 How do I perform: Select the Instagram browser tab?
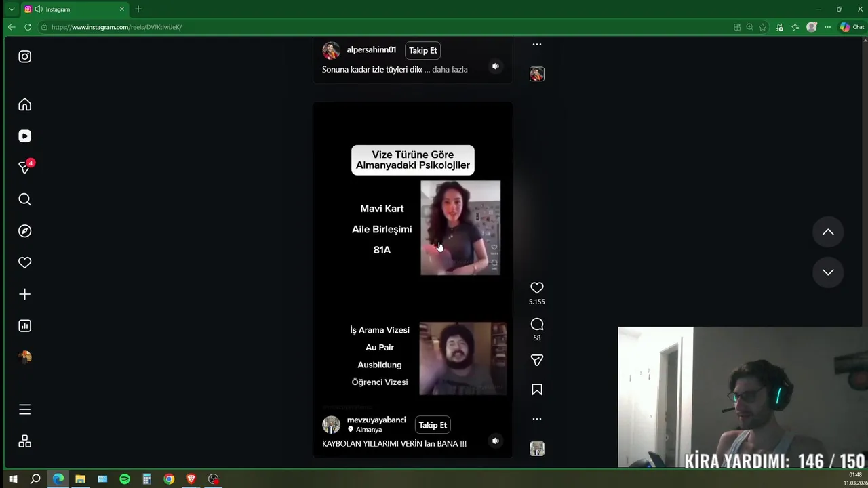[73, 9]
